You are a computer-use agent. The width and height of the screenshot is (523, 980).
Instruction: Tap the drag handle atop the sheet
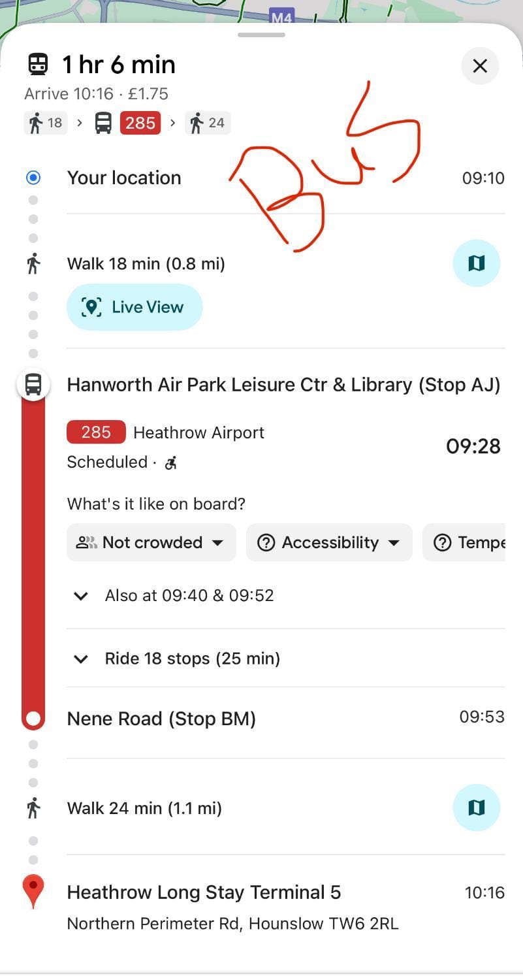tap(261, 35)
